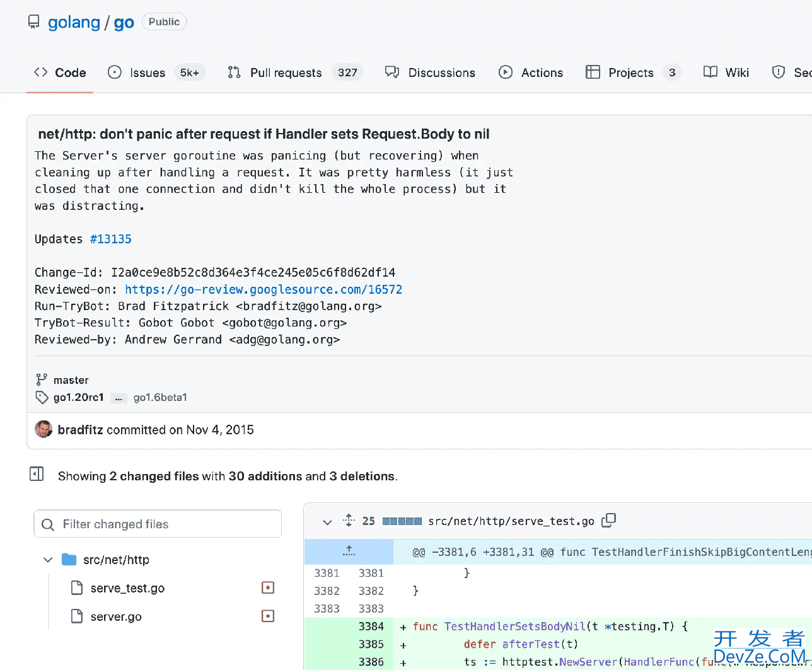This screenshot has width=812, height=670.
Task: Expand the hidden lines above the hunk header
Action: (349, 552)
